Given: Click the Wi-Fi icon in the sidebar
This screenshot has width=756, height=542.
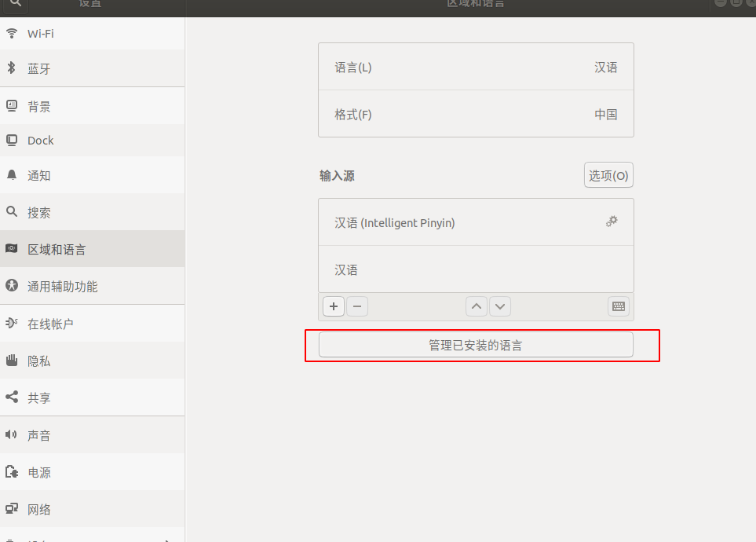Looking at the screenshot, I should (x=12, y=34).
